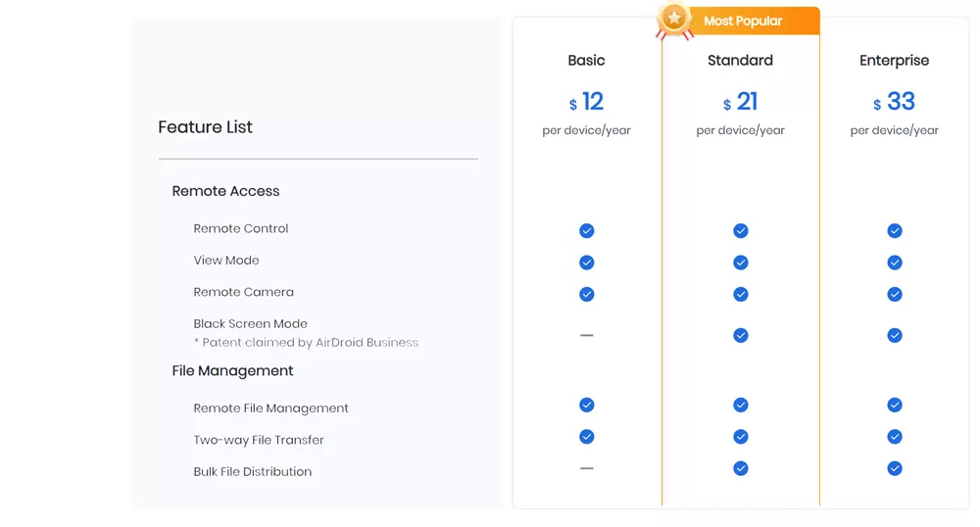The height and width of the screenshot is (527, 980).
Task: Click the Two-way File Transfer feature label
Action: pyautogui.click(x=259, y=440)
